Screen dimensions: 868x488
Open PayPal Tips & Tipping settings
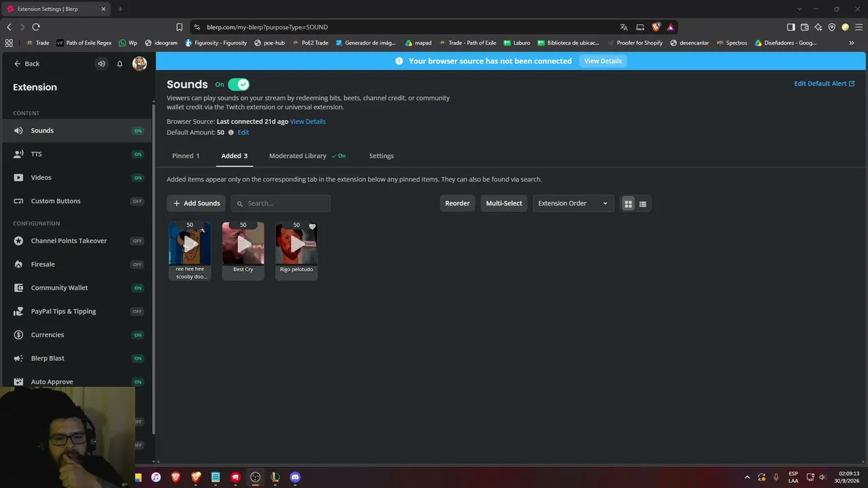pos(77,311)
